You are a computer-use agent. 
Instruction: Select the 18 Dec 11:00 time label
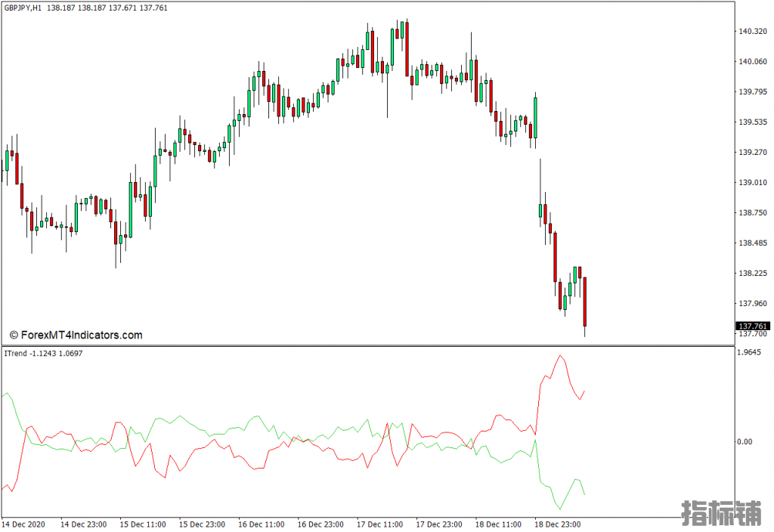pos(498,524)
